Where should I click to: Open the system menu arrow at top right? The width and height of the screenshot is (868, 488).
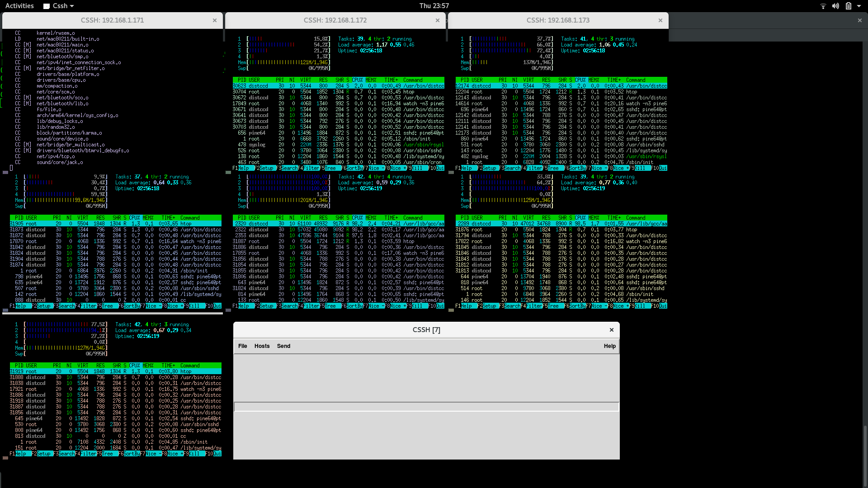(x=859, y=6)
